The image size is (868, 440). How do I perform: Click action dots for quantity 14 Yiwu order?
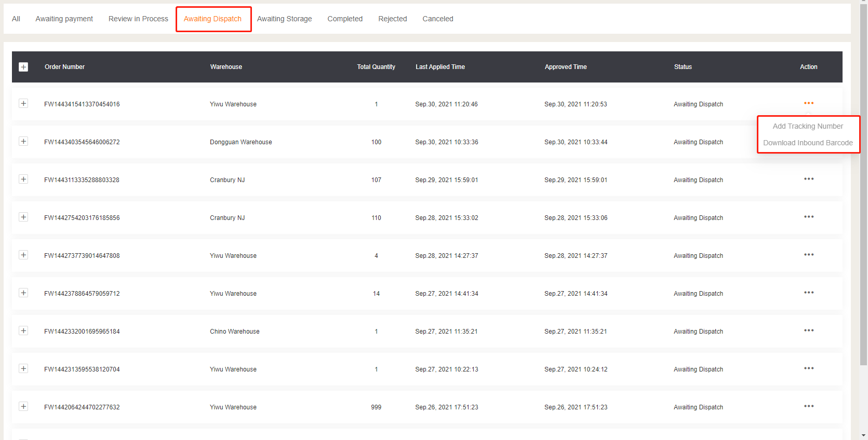pyautogui.click(x=808, y=293)
